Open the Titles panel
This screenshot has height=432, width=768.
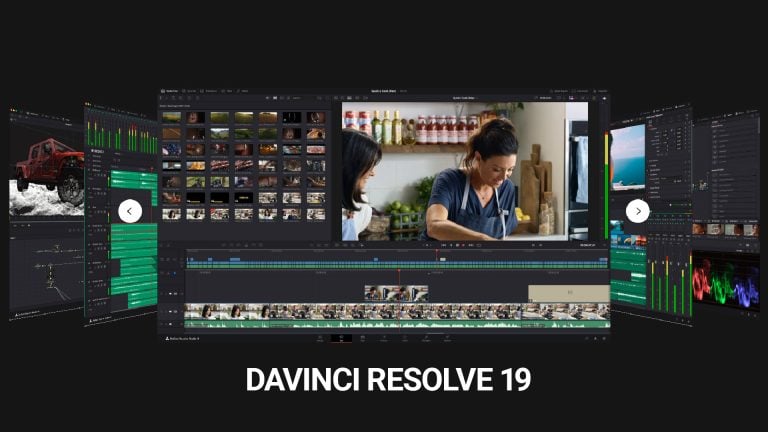click(x=227, y=91)
